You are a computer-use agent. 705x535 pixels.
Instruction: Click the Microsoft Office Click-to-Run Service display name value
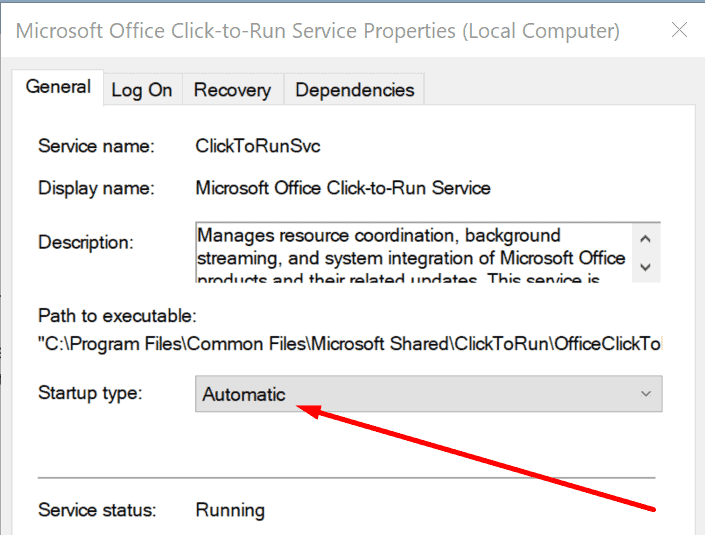pos(343,188)
